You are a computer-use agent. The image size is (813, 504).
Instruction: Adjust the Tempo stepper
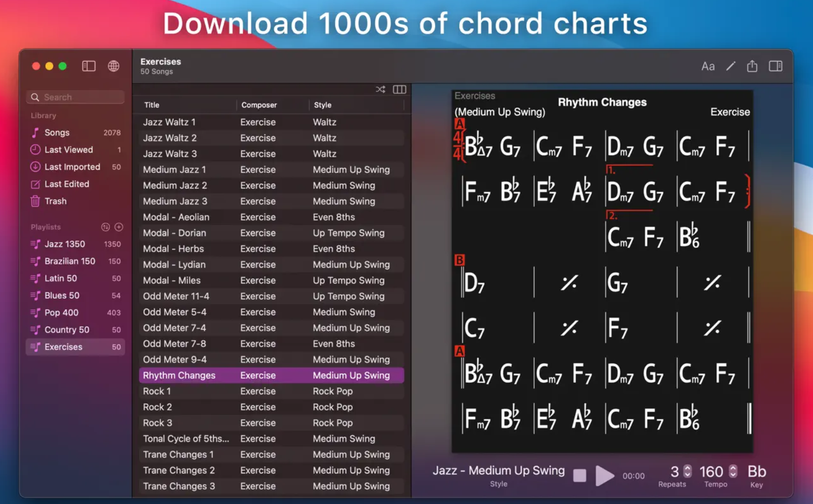pyautogui.click(x=733, y=471)
